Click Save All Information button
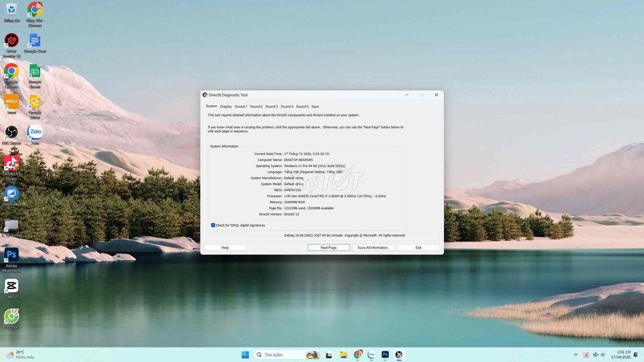The height and width of the screenshot is (362, 644). click(374, 247)
